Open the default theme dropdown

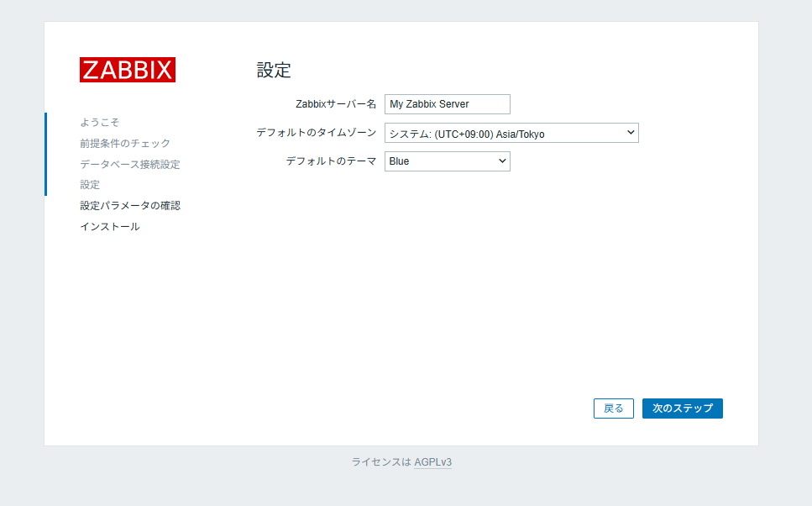(501, 161)
